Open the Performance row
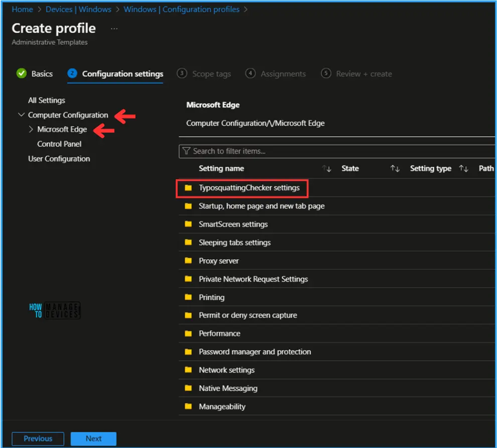The width and height of the screenshot is (497, 448). coord(337,333)
